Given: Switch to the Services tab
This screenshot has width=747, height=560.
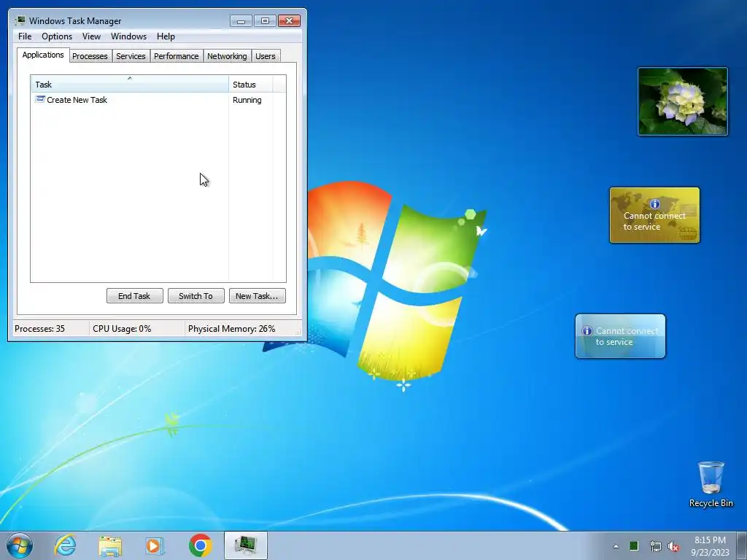Looking at the screenshot, I should coord(131,56).
